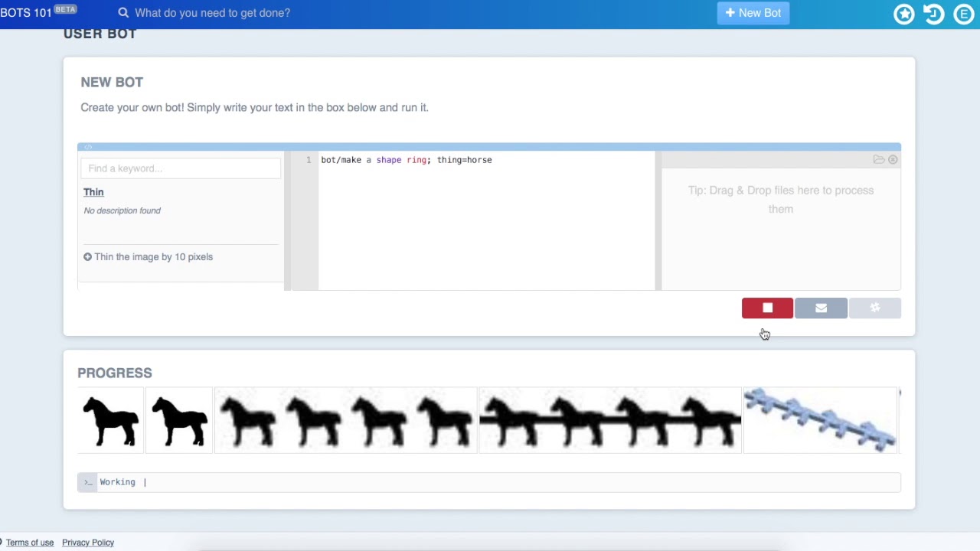The width and height of the screenshot is (980, 551).
Task: Click the NEW BOT heading
Action: [x=112, y=82]
